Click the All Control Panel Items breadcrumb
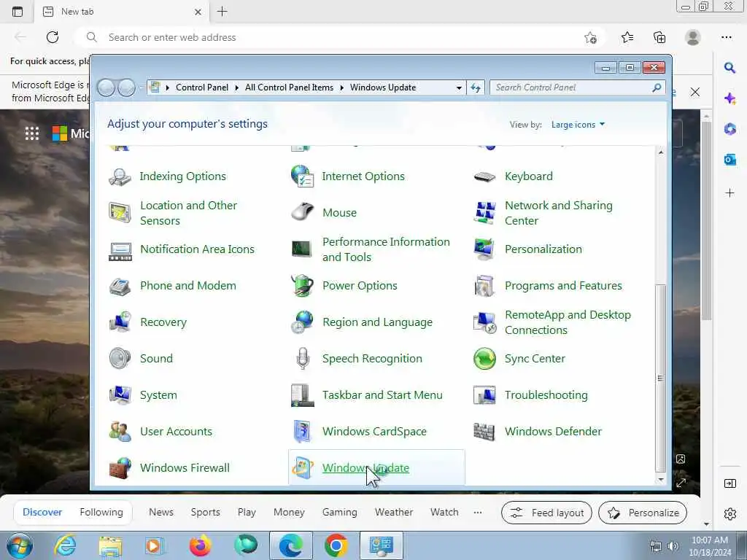 [x=289, y=87]
